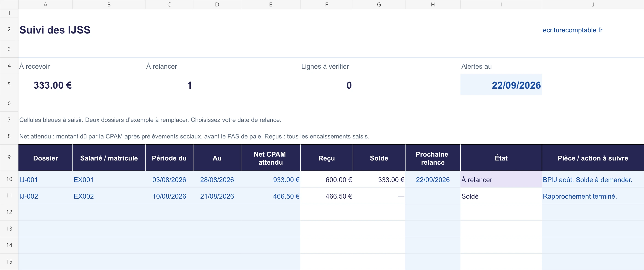Viewport: 644px width, 270px height.
Task: Select column G header
Action: pos(379,5)
